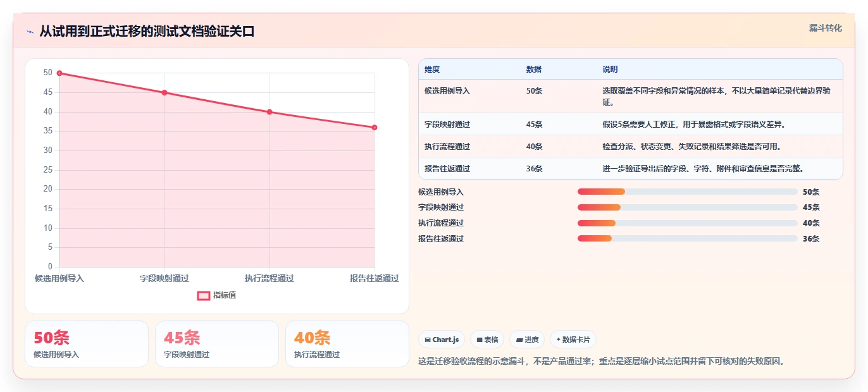Click the 字段映射通过 progress row label
The height and width of the screenshot is (392, 868).
[441, 207]
